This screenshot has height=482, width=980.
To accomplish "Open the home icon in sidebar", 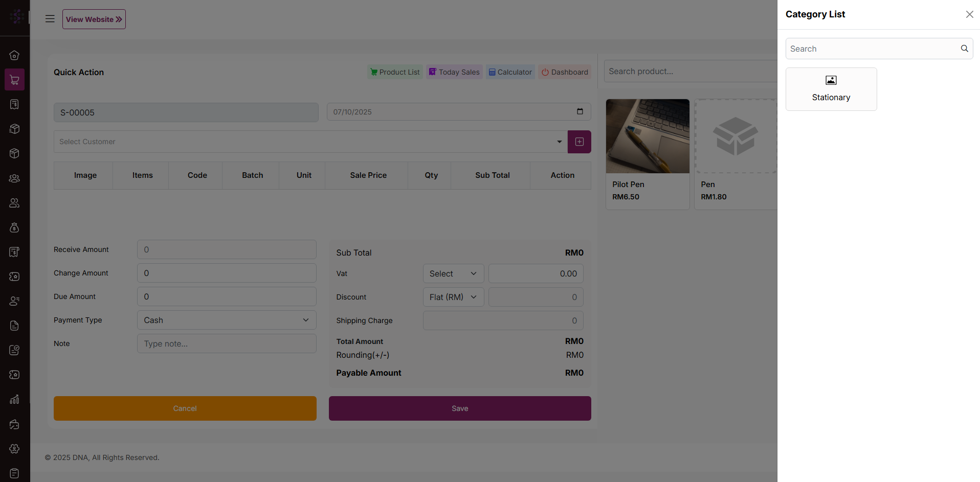I will coord(14,55).
